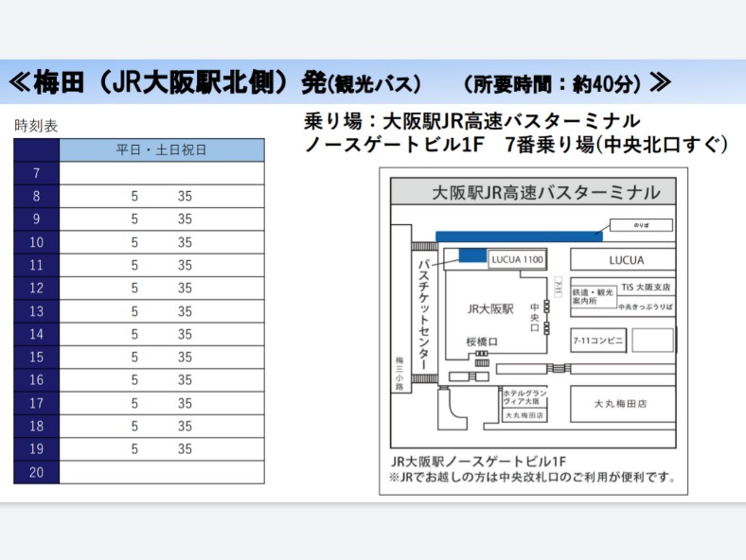Screen dimensions: 746x560
Task: Select the LUCUA 1100 label on the map
Action: point(517,259)
